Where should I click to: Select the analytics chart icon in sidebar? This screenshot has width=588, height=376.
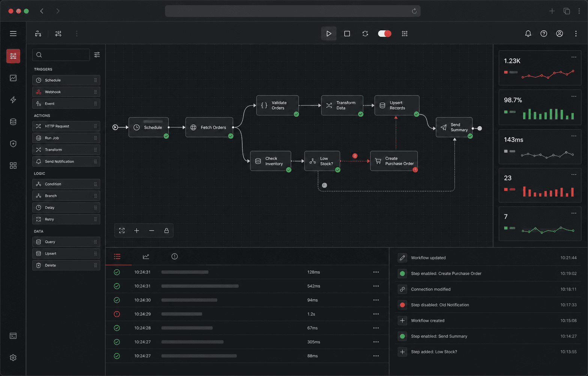point(13,78)
